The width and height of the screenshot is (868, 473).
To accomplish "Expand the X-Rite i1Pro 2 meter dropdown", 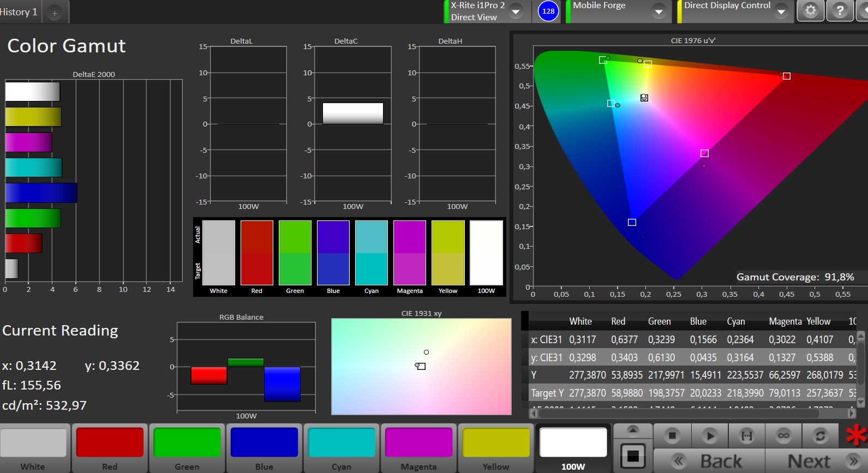I will click(x=516, y=11).
